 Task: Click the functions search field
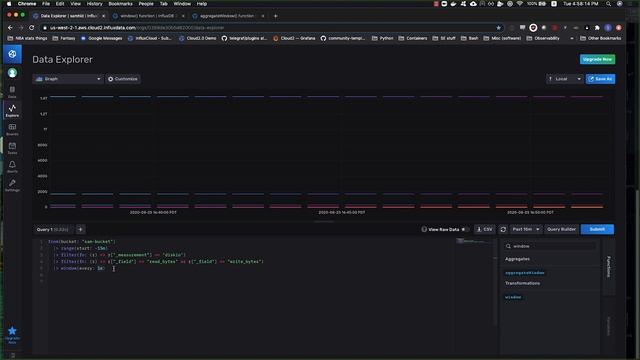550,246
